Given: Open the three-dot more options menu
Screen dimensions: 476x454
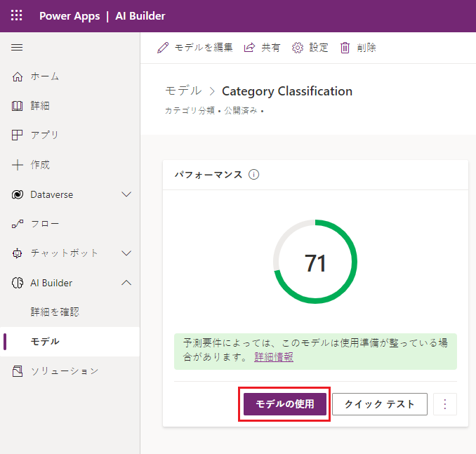Looking at the screenshot, I should (445, 404).
